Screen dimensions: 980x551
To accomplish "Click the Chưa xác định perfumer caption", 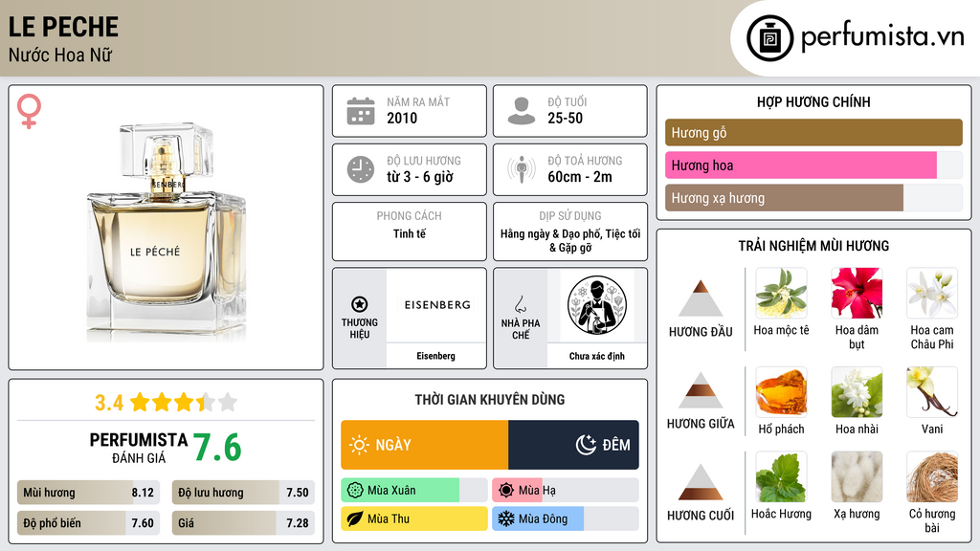I will pyautogui.click(x=597, y=356).
